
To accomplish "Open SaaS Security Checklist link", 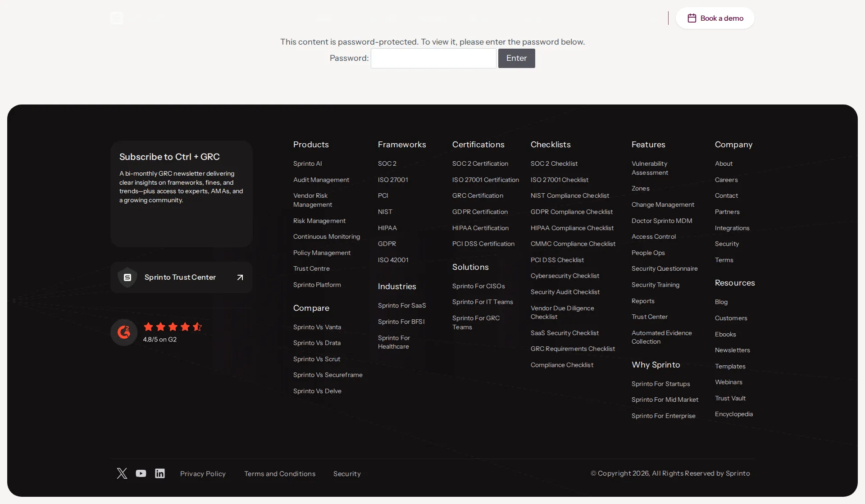I will (x=565, y=333).
